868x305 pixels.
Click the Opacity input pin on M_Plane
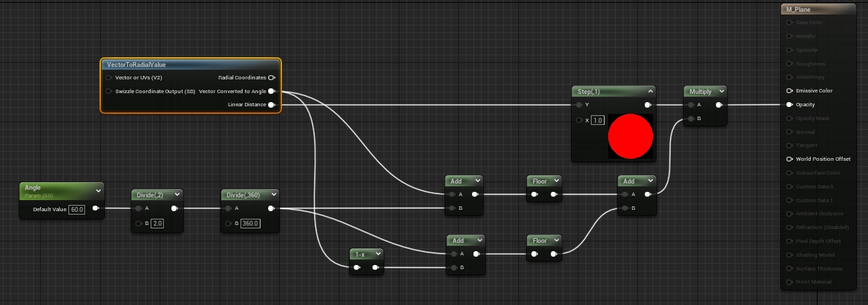pyautogui.click(x=789, y=105)
